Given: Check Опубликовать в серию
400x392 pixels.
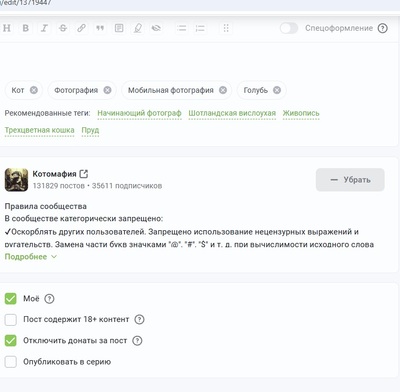Looking at the screenshot, I should [11, 362].
